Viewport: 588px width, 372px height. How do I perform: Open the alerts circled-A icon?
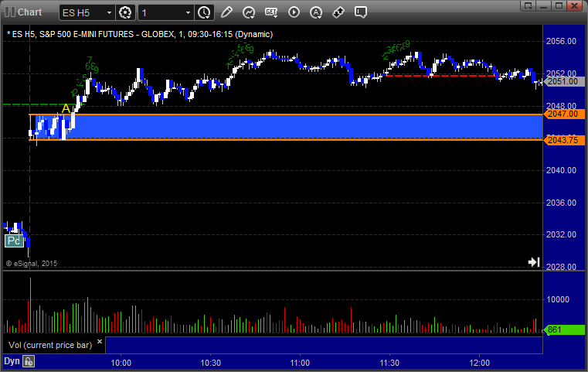[x=315, y=12]
